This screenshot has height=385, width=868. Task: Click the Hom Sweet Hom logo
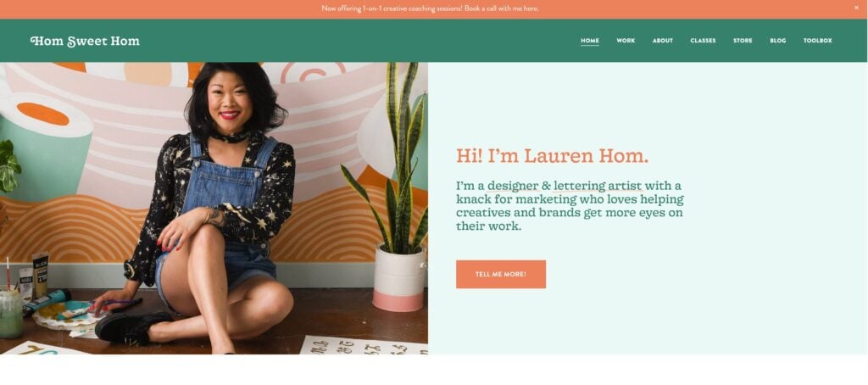coord(85,41)
